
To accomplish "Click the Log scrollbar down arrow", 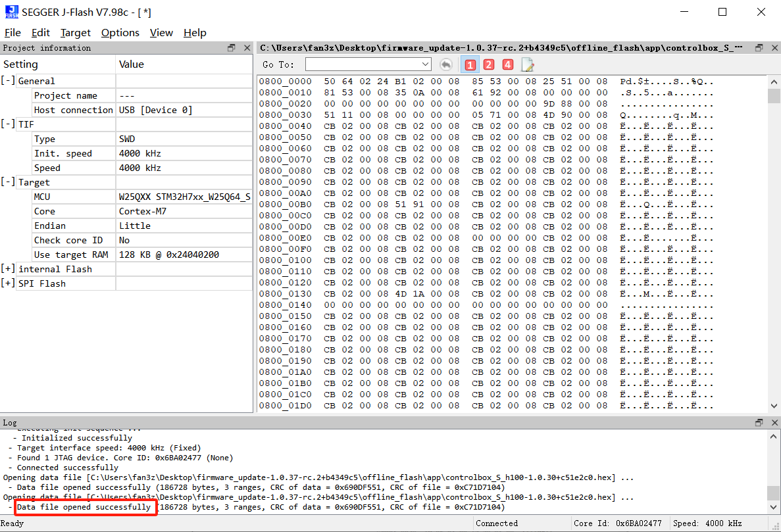I will pyautogui.click(x=774, y=508).
